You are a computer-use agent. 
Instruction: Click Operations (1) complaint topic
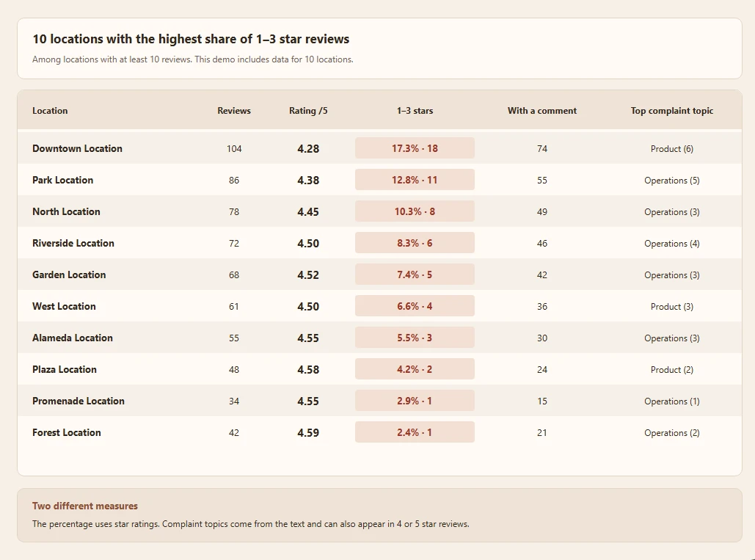(x=671, y=401)
